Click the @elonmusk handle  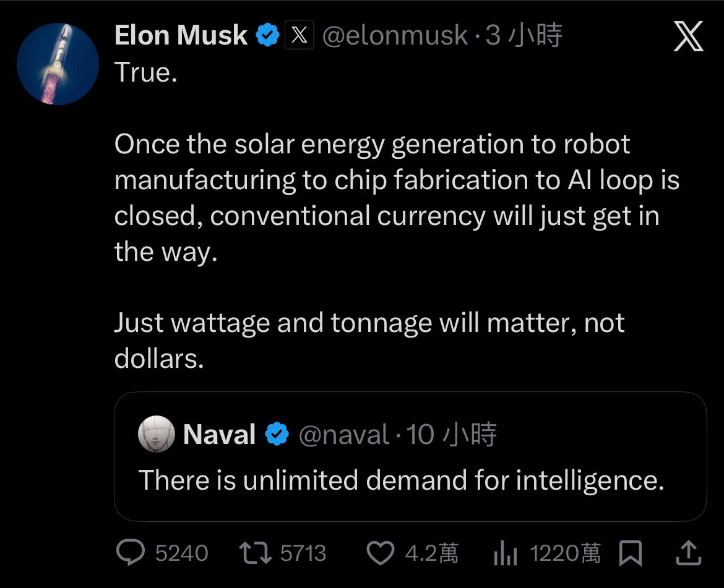click(395, 35)
